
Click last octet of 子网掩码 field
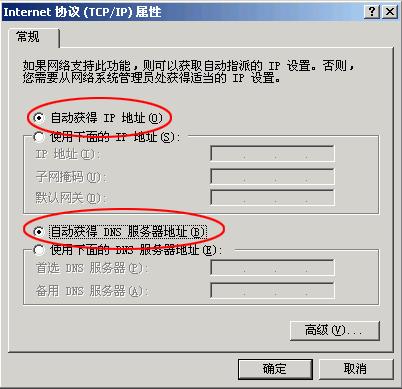pos(320,176)
